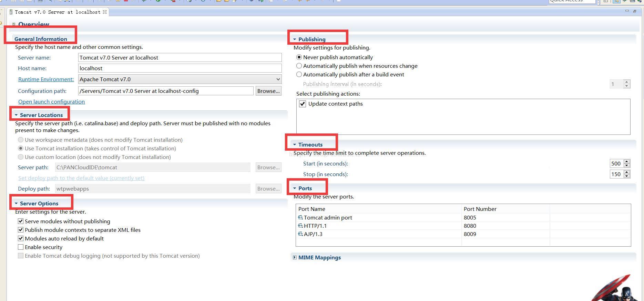Check the Enable security box
The height and width of the screenshot is (301, 644).
21,247
